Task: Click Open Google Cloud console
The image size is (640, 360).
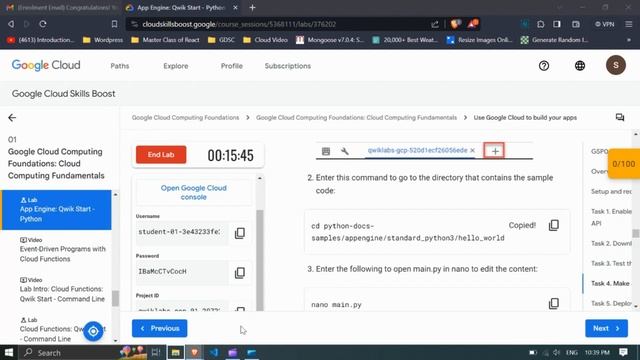Action: pos(193,192)
